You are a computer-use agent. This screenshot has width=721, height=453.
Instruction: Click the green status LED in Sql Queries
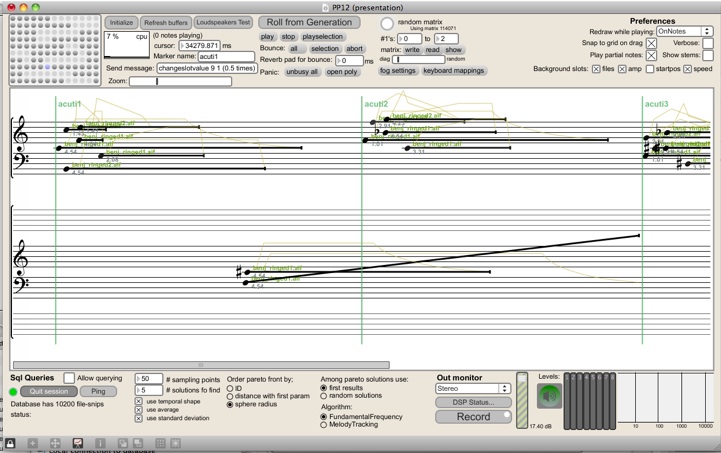click(13, 392)
